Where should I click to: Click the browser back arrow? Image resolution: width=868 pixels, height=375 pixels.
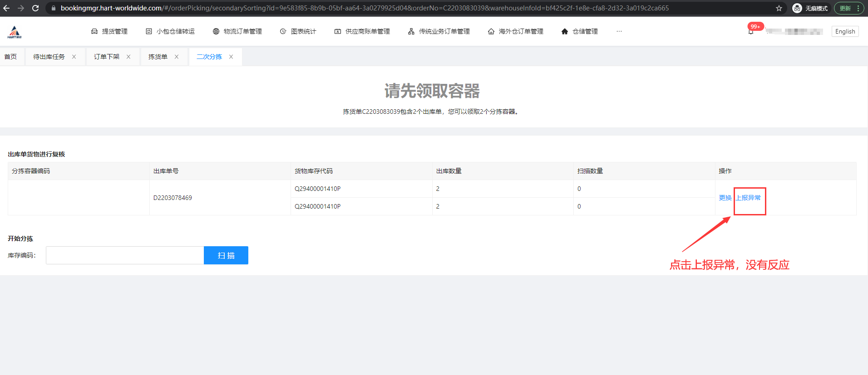point(6,8)
